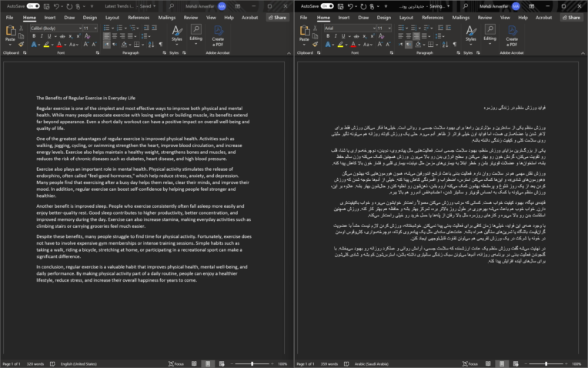Toggle Italic in the right window ribbon

[x=336, y=36]
